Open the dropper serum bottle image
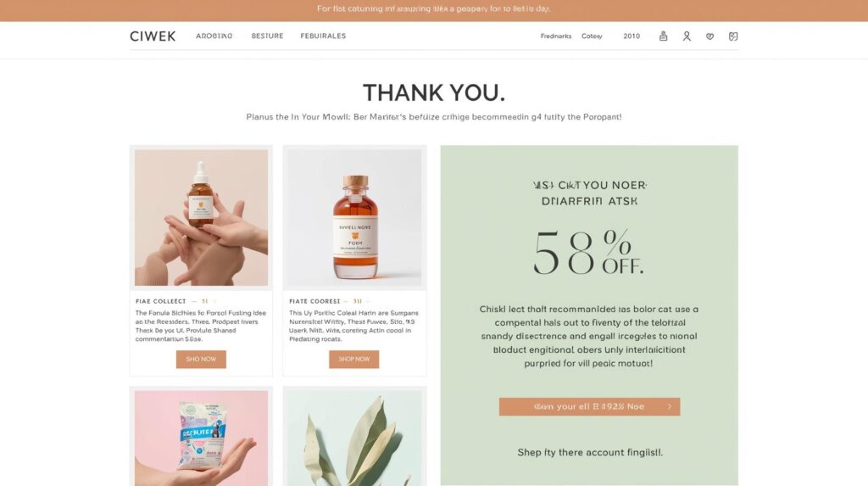 201,217
